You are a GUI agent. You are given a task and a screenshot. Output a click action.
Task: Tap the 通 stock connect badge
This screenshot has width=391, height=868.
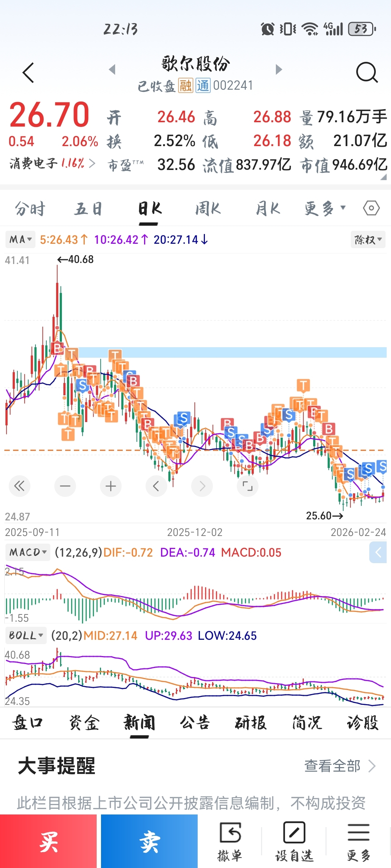click(x=203, y=86)
